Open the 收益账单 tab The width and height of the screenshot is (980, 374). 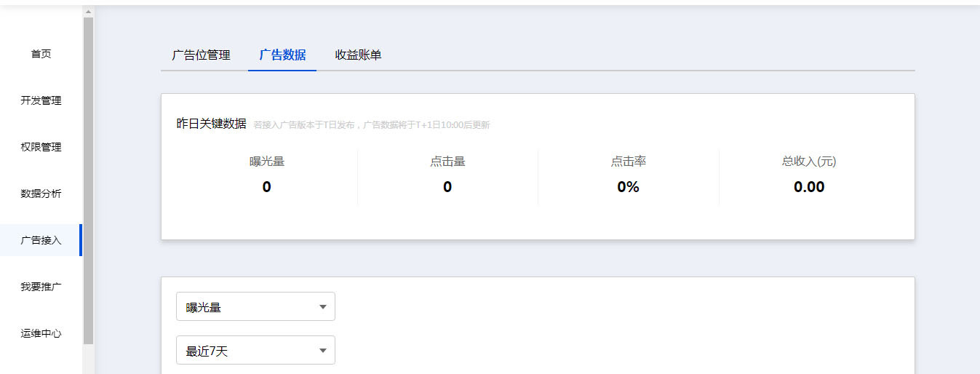(358, 55)
